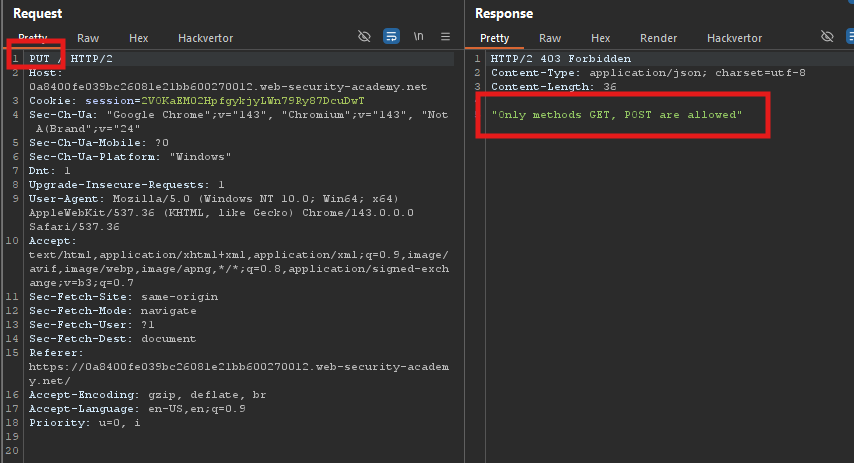
Task: Open Render tab in Response panel
Action: coord(658,38)
